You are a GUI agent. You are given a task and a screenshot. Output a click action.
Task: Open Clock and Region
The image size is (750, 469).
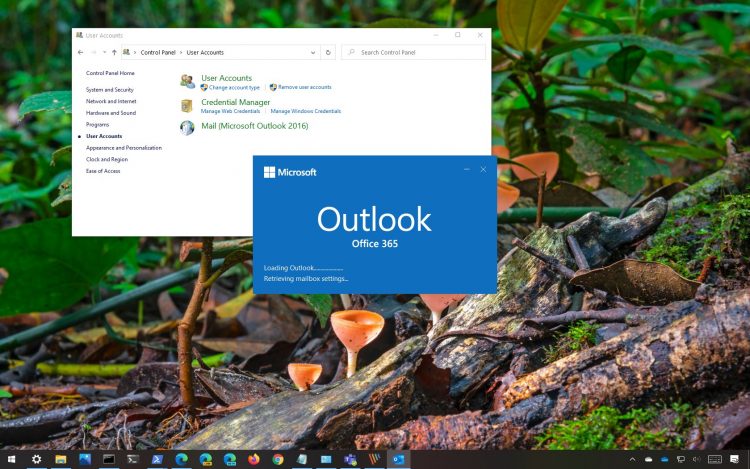pos(107,159)
